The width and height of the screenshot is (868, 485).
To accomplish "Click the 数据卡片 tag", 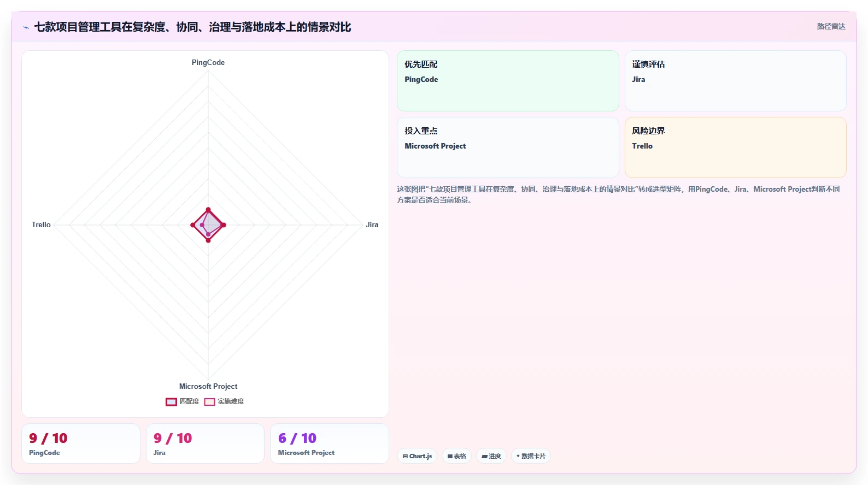I will point(531,456).
